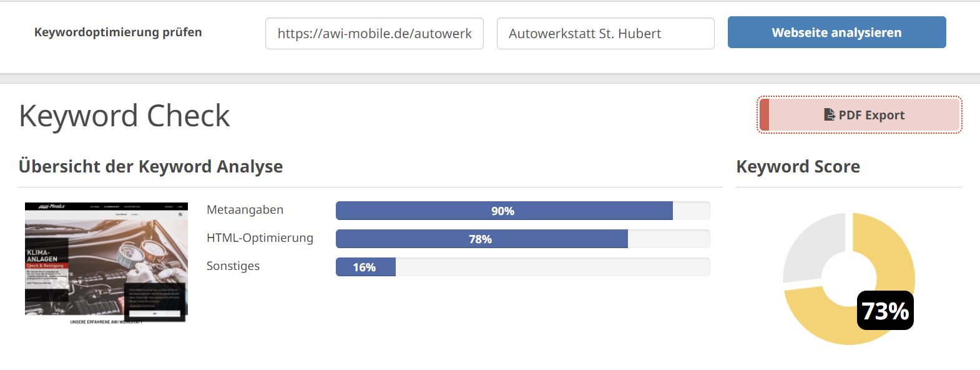Image resolution: width=980 pixels, height=370 pixels.
Task: Click the Metaangaben 90% progress bar
Action: (x=522, y=211)
